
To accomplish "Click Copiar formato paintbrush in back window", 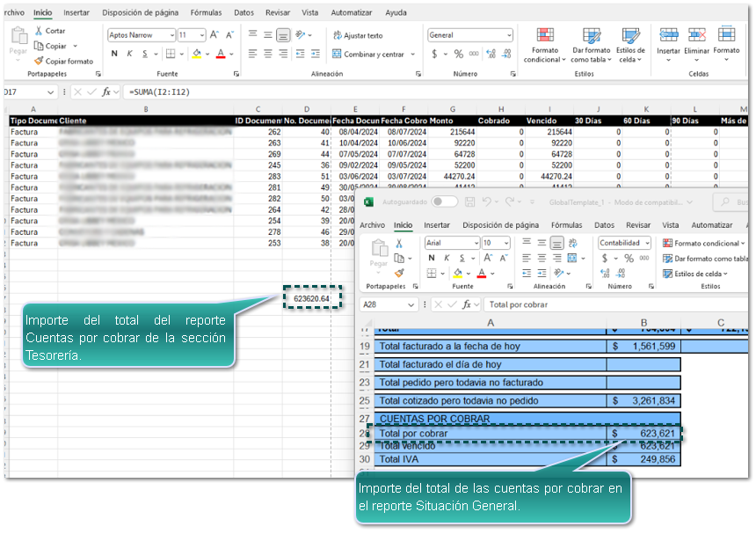I will 39,62.
